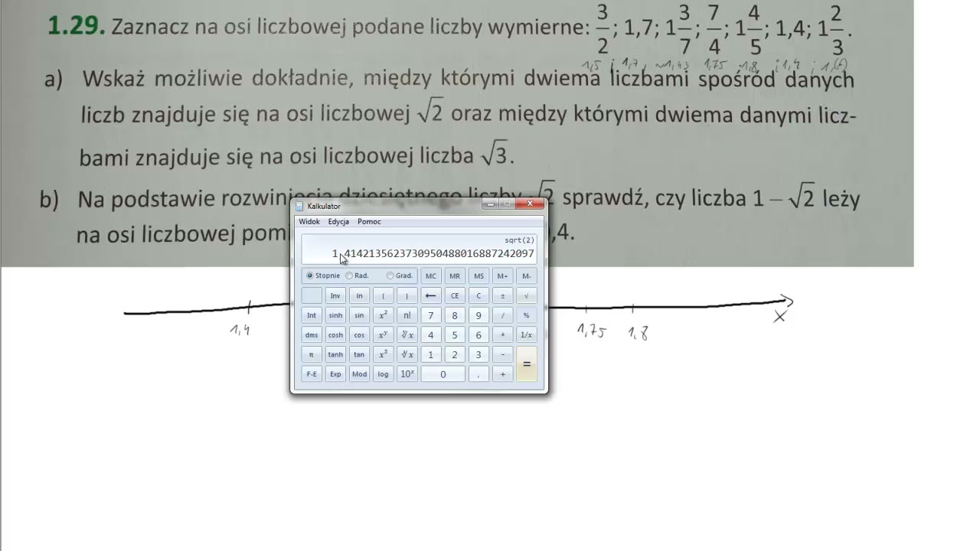Viewport: 980px width, 551px height.
Task: Click the division slash button
Action: pyautogui.click(x=502, y=315)
